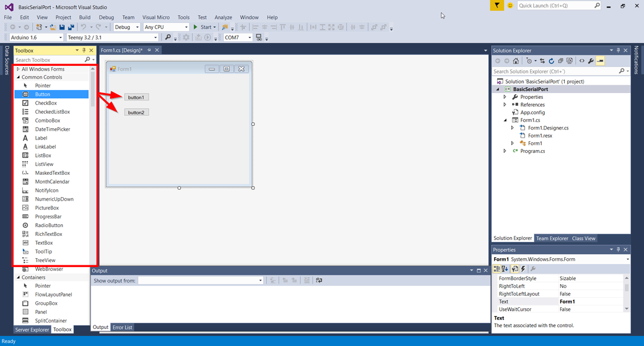The image size is (644, 346).
Task: Pin the Toolbox panel with pushpin icon
Action: click(84, 50)
